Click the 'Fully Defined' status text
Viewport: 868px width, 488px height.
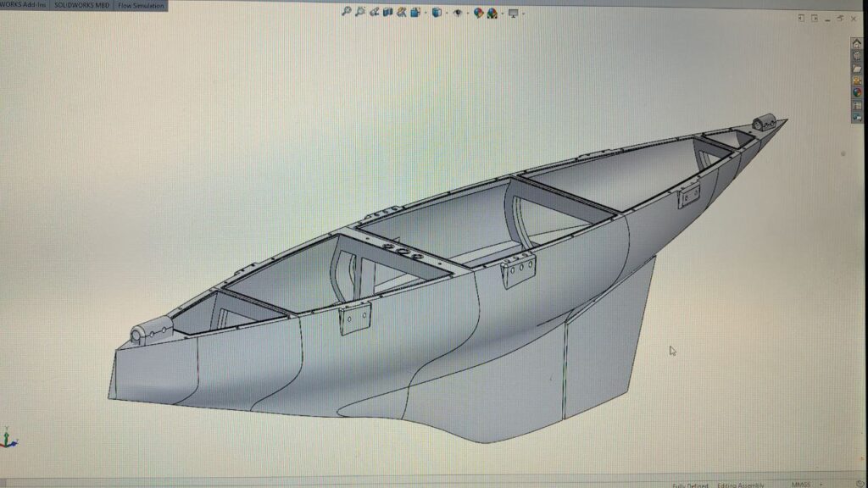tap(690, 485)
